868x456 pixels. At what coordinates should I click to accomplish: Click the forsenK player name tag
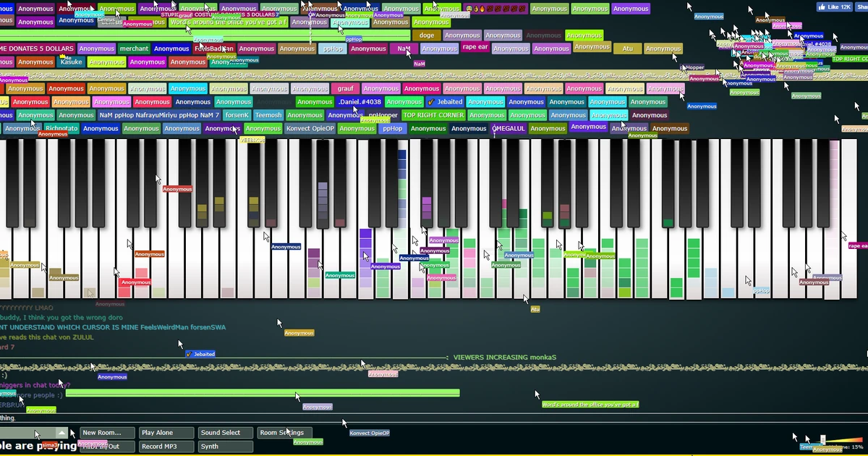pyautogui.click(x=237, y=114)
